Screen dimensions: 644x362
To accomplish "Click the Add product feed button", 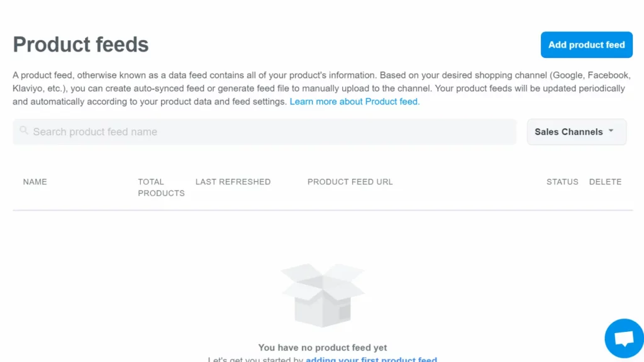I will (x=586, y=45).
